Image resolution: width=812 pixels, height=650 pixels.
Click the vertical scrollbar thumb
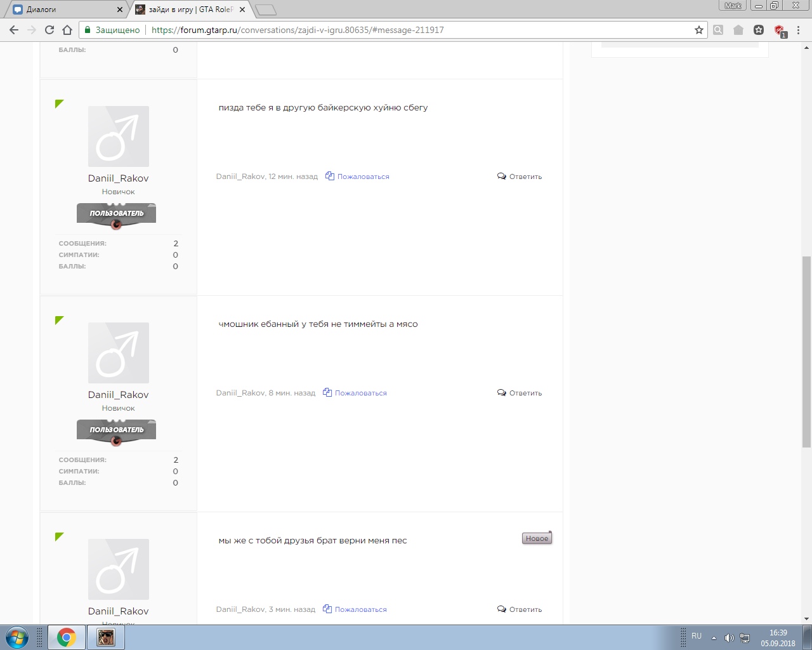point(806,351)
